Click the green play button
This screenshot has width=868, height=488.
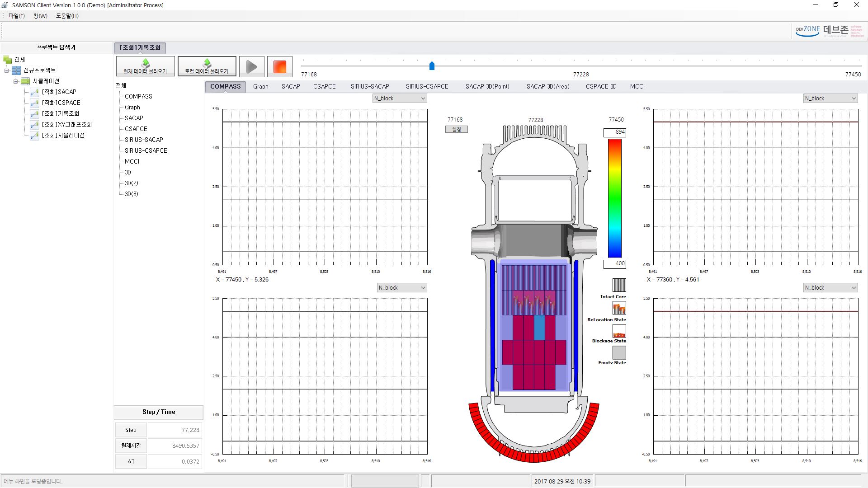[251, 67]
